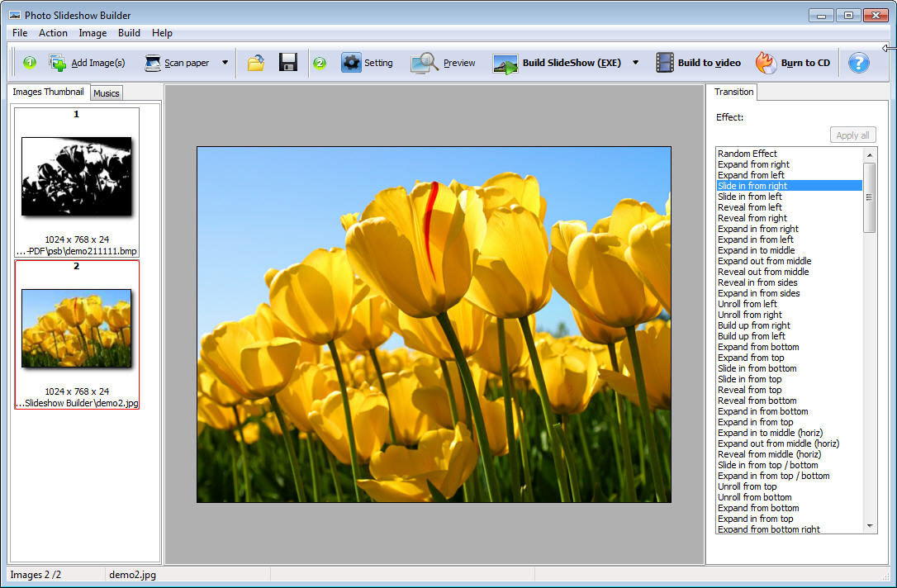Choose the Random Effect transition
The width and height of the screenshot is (897, 588).
pyautogui.click(x=747, y=154)
